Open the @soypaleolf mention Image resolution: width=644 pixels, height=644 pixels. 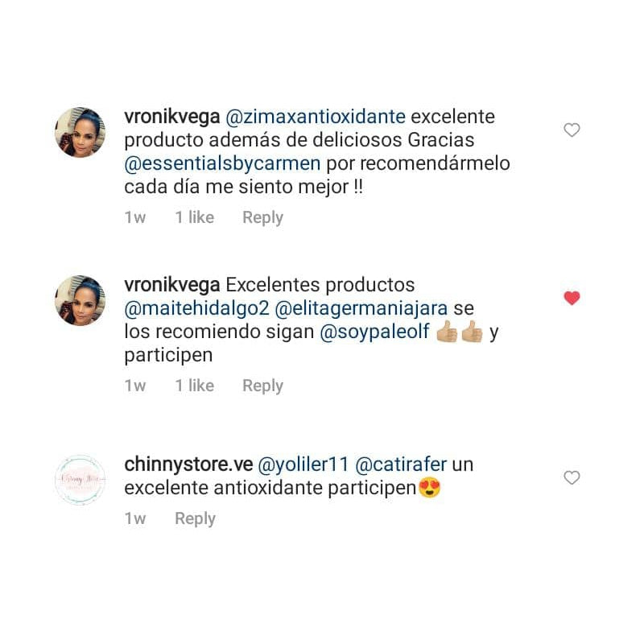pos(374,332)
